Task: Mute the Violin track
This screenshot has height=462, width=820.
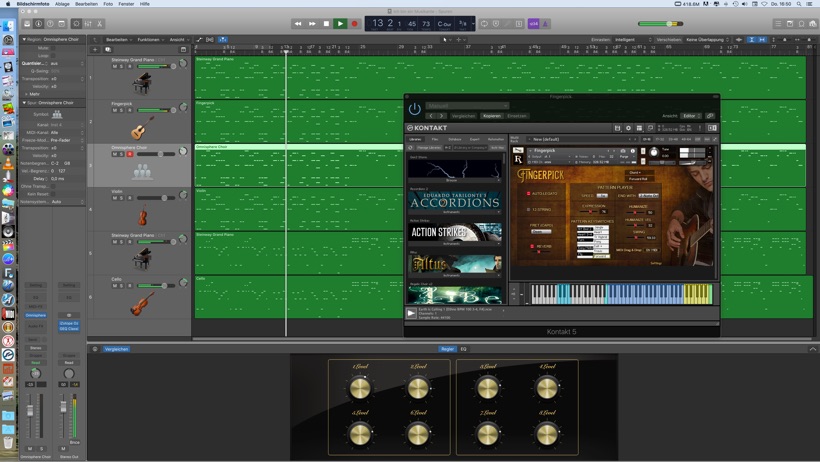Action: tap(115, 198)
